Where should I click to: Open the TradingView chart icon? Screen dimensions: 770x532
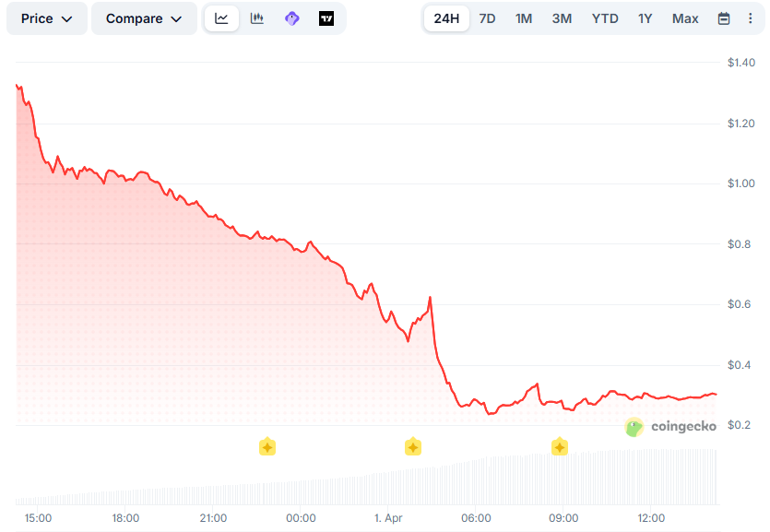coord(327,18)
